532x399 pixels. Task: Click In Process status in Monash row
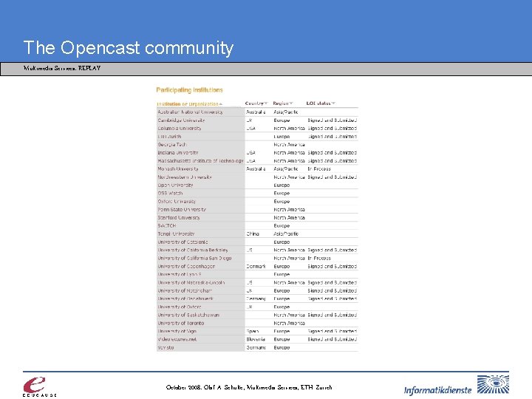tap(319, 169)
